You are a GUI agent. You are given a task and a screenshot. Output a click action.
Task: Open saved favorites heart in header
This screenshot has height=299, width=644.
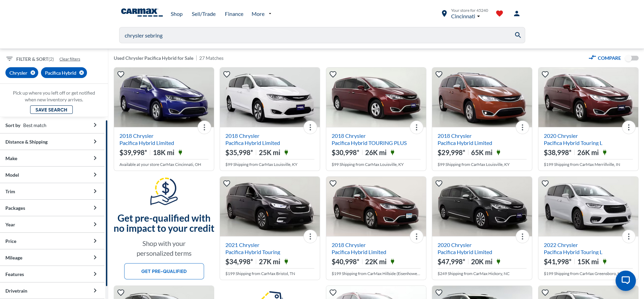pos(499,14)
